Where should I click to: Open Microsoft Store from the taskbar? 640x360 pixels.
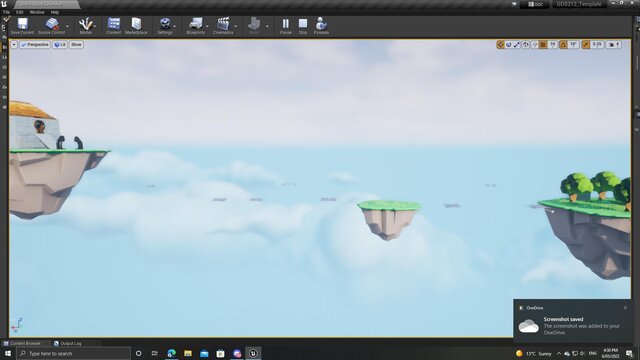[x=220, y=353]
